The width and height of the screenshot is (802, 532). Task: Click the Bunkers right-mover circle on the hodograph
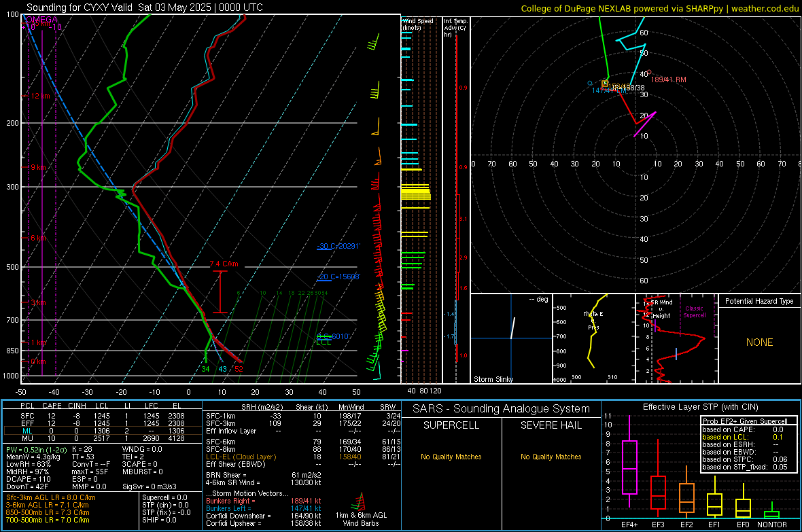649,73
